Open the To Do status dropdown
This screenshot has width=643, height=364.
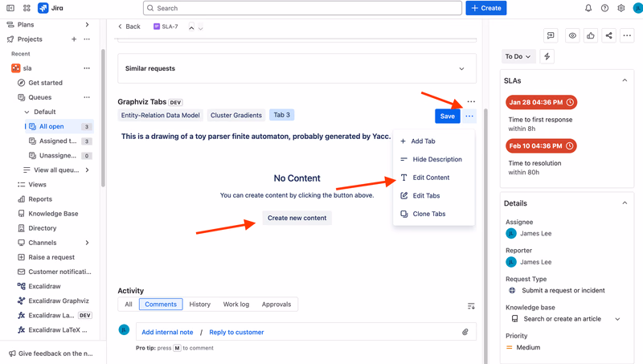(x=518, y=56)
